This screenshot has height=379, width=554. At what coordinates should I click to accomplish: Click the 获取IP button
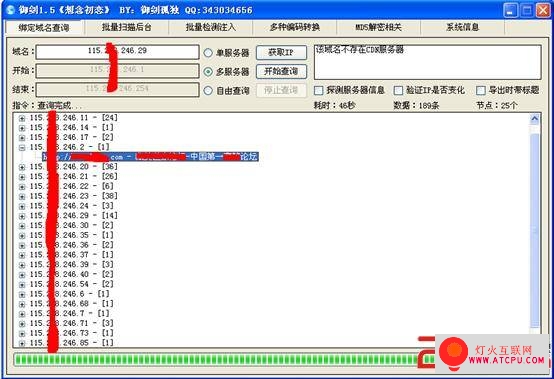281,53
